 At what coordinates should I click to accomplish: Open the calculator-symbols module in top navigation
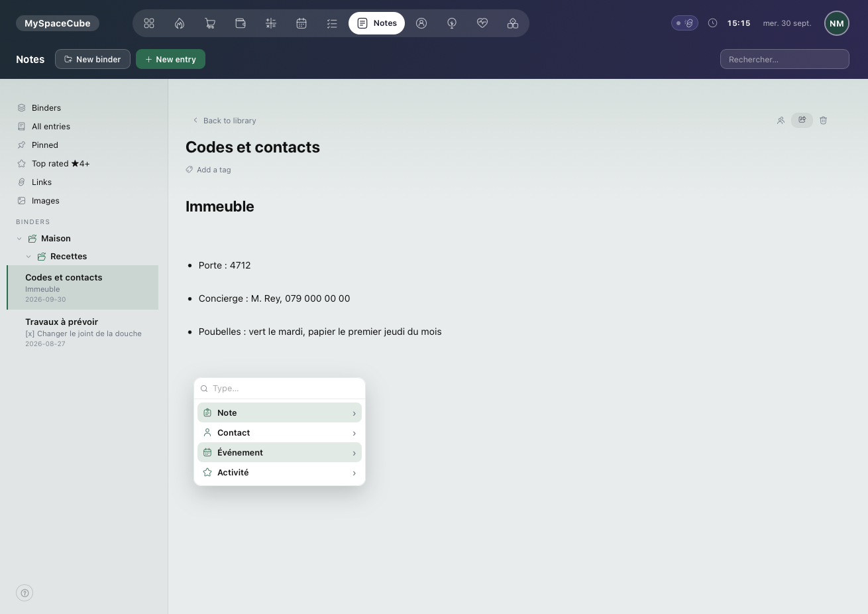(x=271, y=23)
